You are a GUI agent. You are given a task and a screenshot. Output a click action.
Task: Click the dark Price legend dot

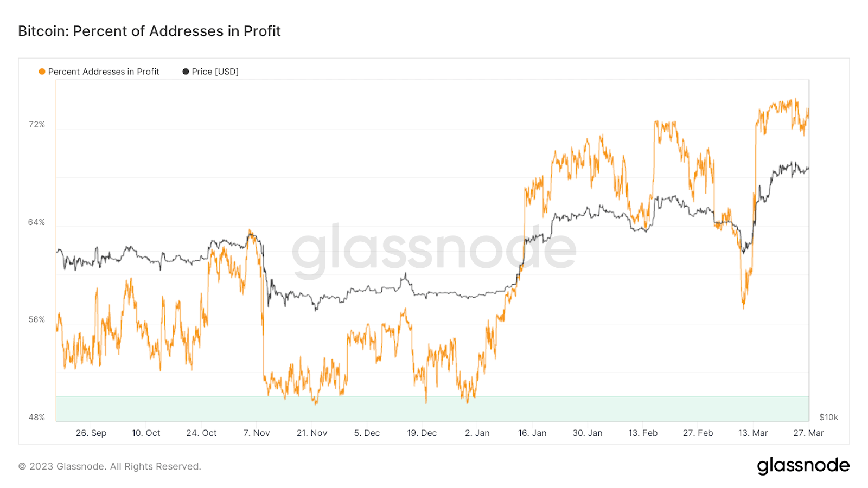pyautogui.click(x=186, y=72)
